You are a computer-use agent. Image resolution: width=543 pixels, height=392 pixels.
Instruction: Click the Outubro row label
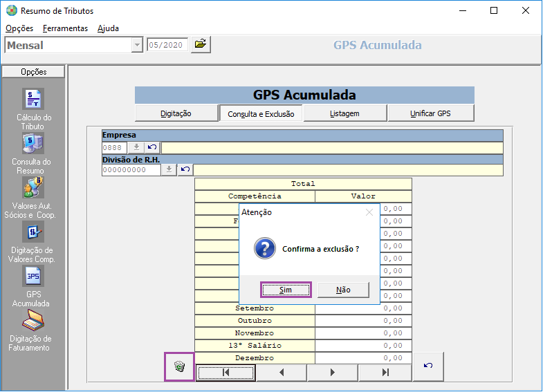coord(255,321)
